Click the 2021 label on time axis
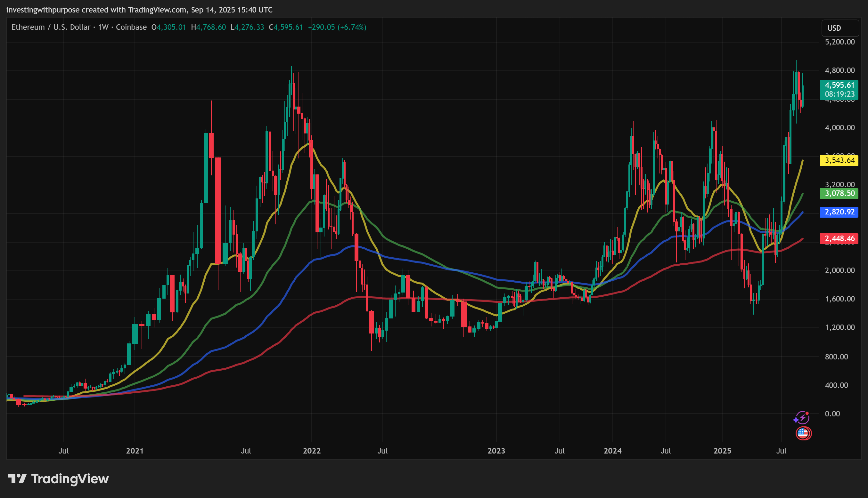This screenshot has height=498, width=868. (135, 451)
